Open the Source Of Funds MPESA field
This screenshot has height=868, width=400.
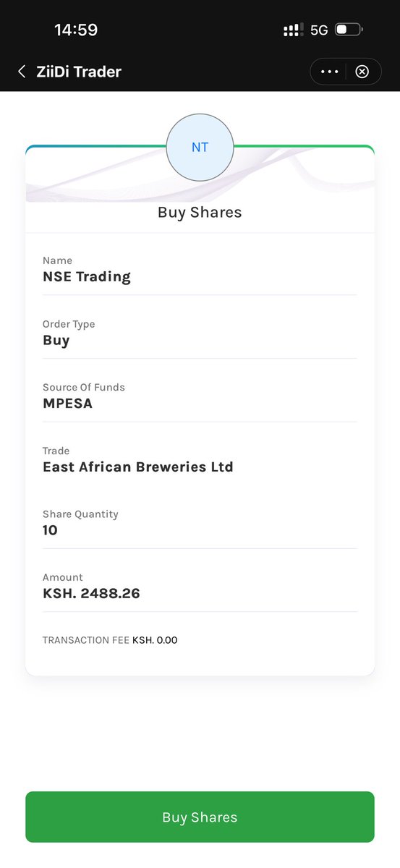pos(200,396)
